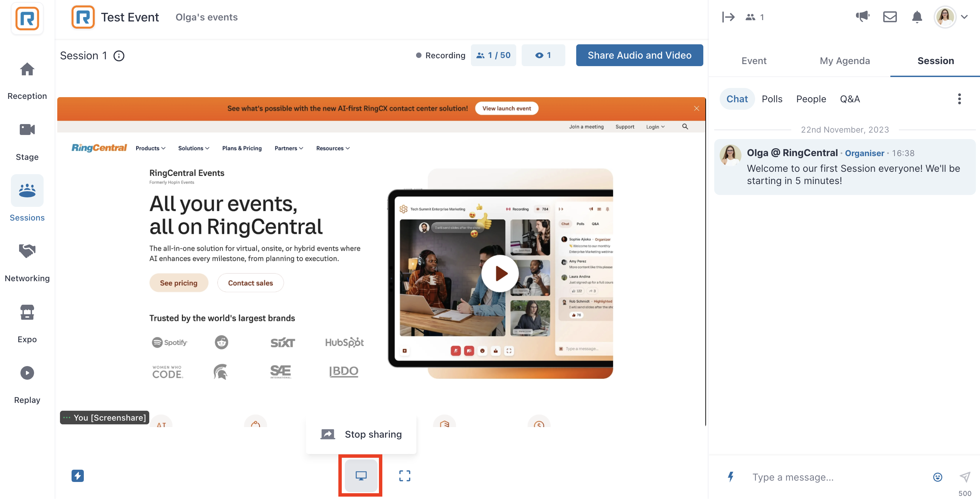Open the profile avatar dropdown
The width and height of the screenshot is (980, 499).
(x=952, y=17)
